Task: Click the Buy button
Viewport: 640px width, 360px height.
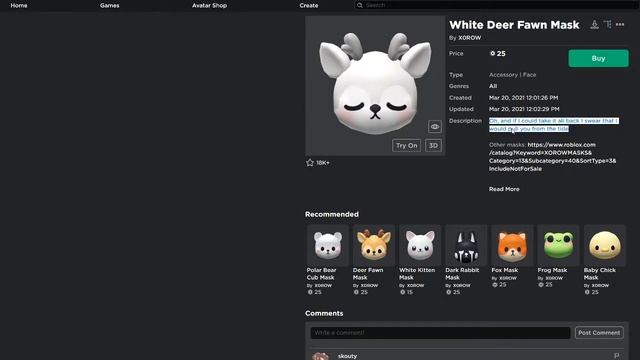Action: point(598,58)
